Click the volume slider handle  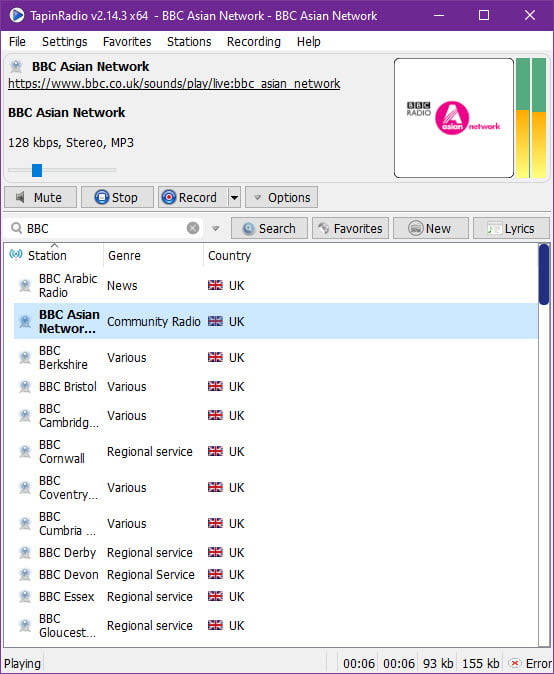click(x=37, y=170)
